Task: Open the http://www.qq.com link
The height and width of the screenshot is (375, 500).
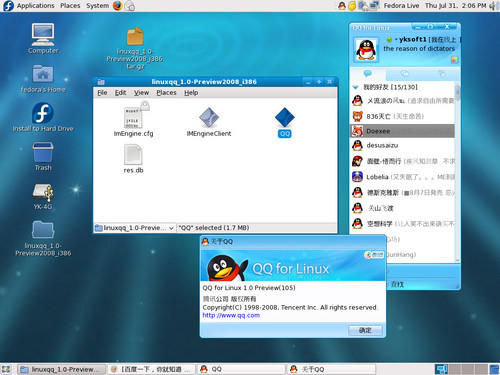Action: click(x=231, y=315)
